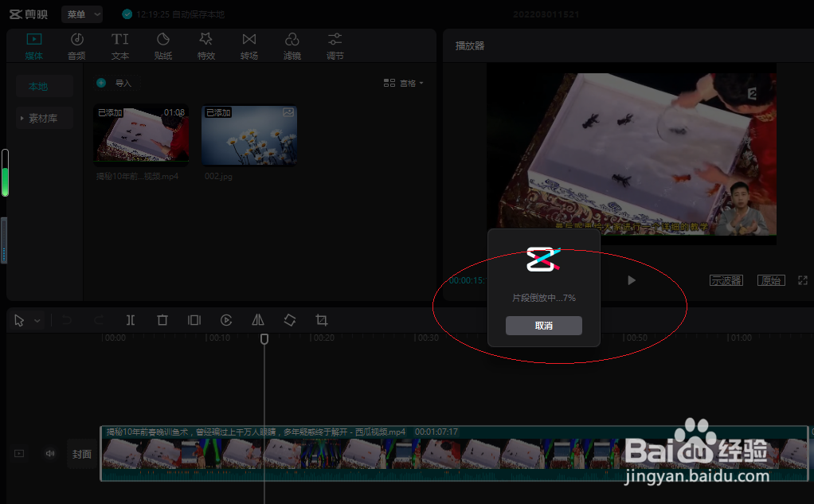Image resolution: width=814 pixels, height=504 pixels.
Task: Click the 00:20 timeline ruler mark
Action: [323, 338]
